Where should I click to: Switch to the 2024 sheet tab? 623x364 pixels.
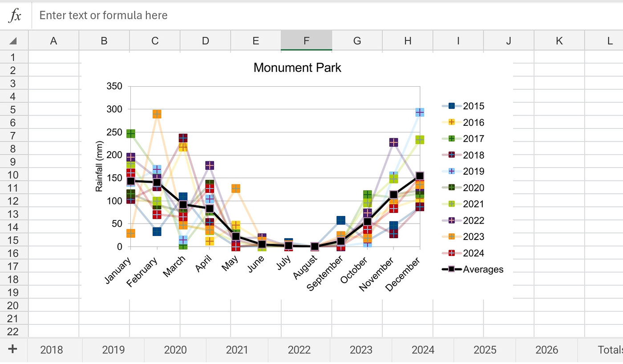pyautogui.click(x=423, y=350)
